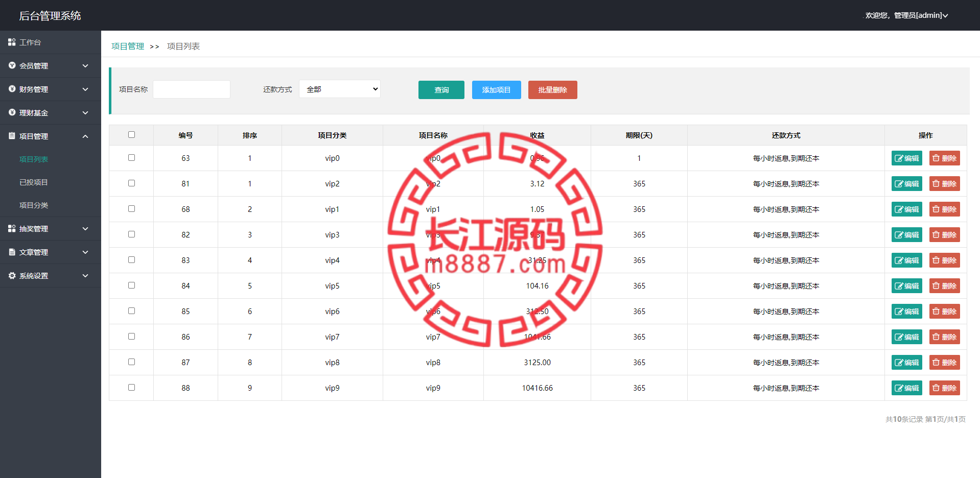This screenshot has height=478, width=980.
Task: Open the 还款方式 dropdown showing 全部
Action: [x=340, y=89]
